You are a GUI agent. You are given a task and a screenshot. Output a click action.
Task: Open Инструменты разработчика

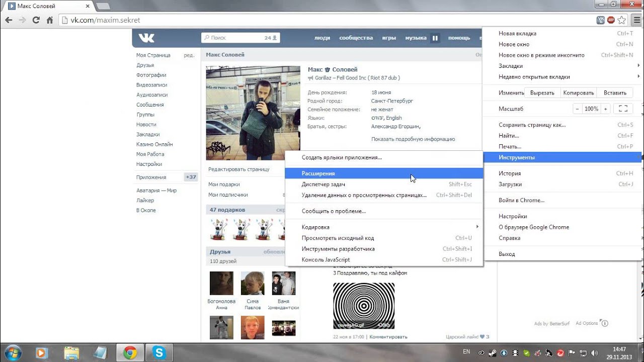coord(384,249)
